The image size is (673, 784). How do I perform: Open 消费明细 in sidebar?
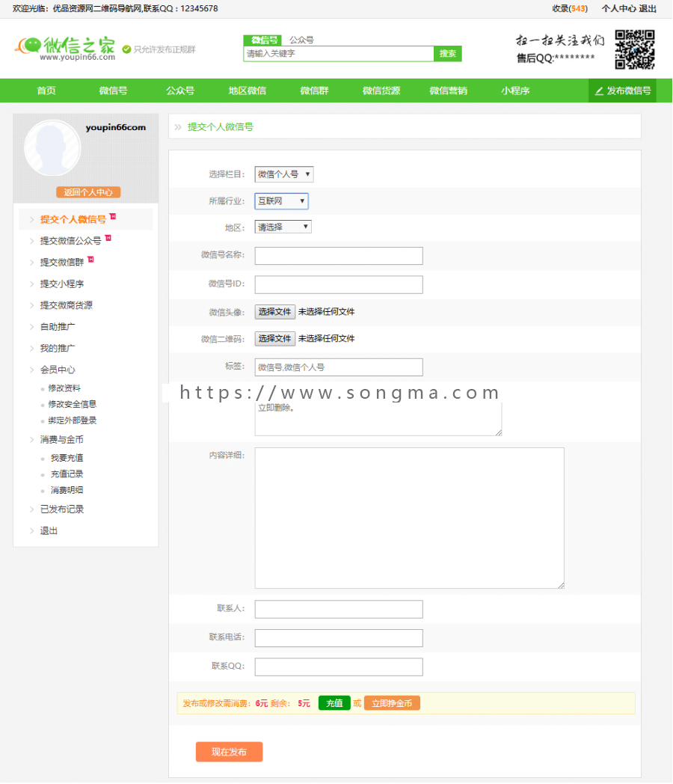[x=67, y=490]
